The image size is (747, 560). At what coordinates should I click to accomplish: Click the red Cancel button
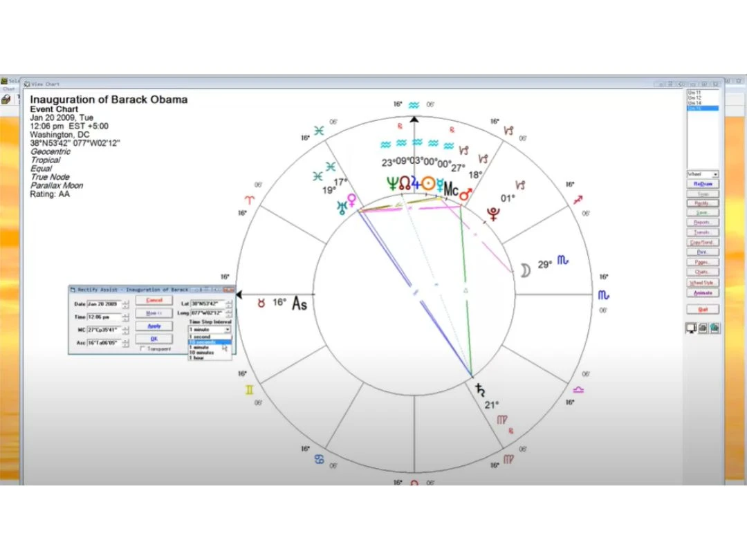[x=154, y=301]
